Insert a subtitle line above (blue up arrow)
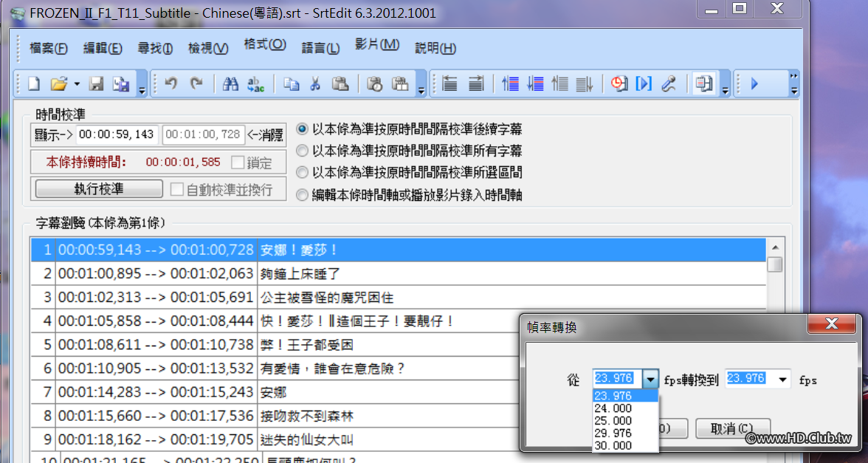868x463 pixels. tap(510, 83)
